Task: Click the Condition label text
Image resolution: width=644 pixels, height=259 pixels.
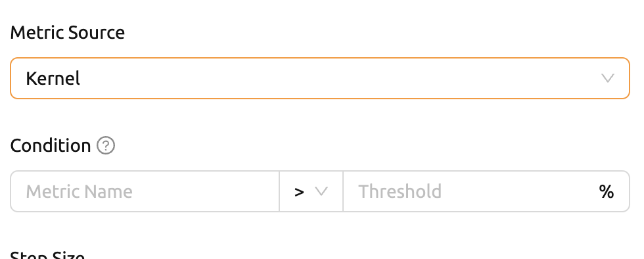Action: tap(51, 145)
